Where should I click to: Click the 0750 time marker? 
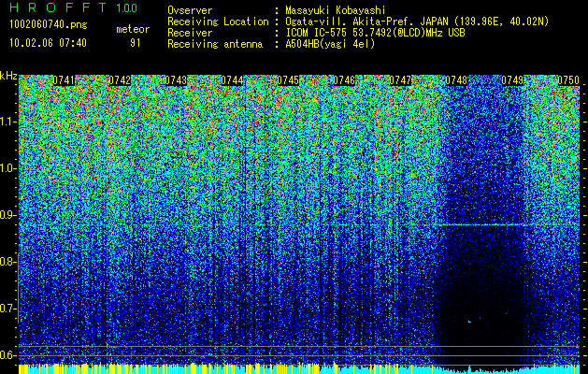coord(568,80)
